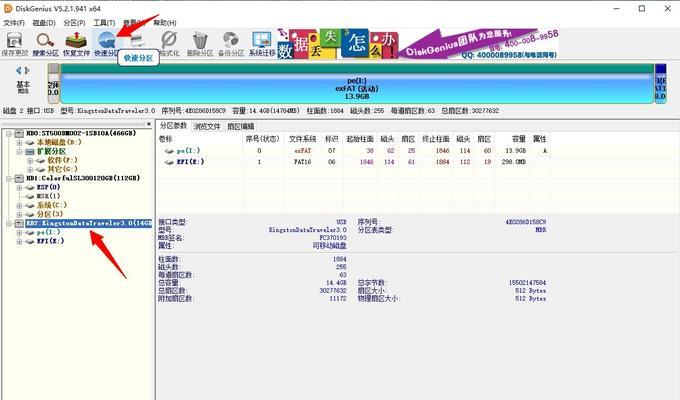Image resolution: width=680 pixels, height=400 pixels.
Task: Open the Tools (工具) menu
Action: [x=104, y=23]
